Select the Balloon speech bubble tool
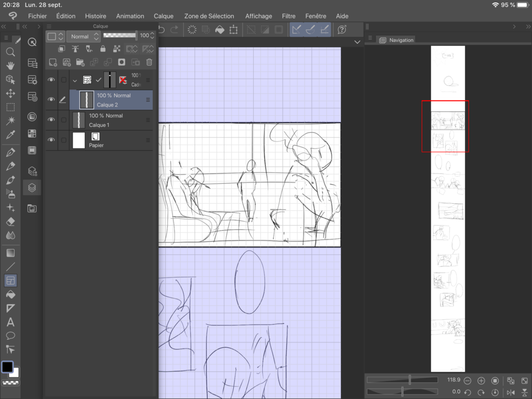532x399 pixels. pyautogui.click(x=10, y=336)
